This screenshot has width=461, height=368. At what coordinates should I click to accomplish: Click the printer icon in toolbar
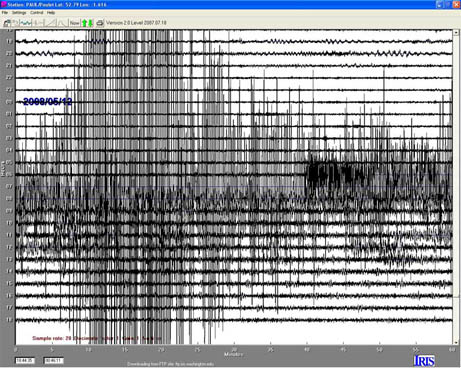tap(100, 23)
